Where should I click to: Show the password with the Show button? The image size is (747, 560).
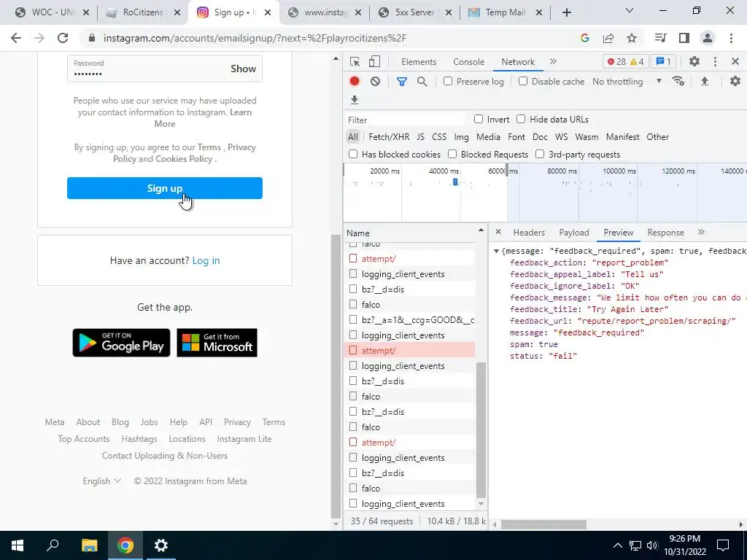pyautogui.click(x=244, y=69)
